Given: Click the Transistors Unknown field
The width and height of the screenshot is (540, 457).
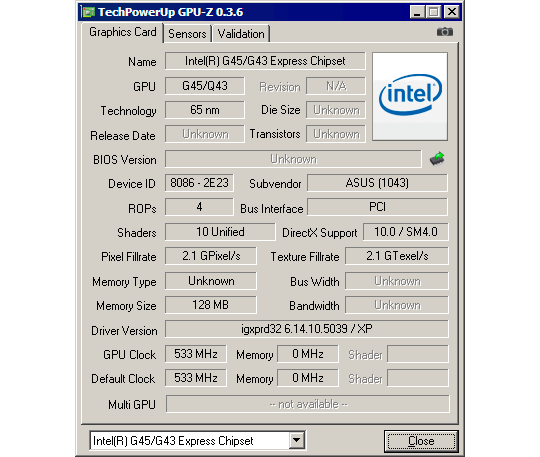Looking at the screenshot, I should [x=336, y=134].
